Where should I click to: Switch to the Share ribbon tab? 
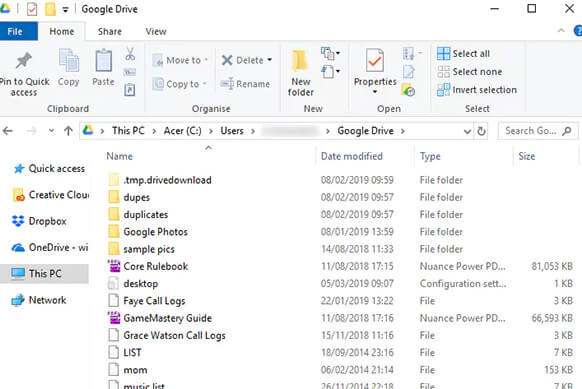[x=109, y=31]
